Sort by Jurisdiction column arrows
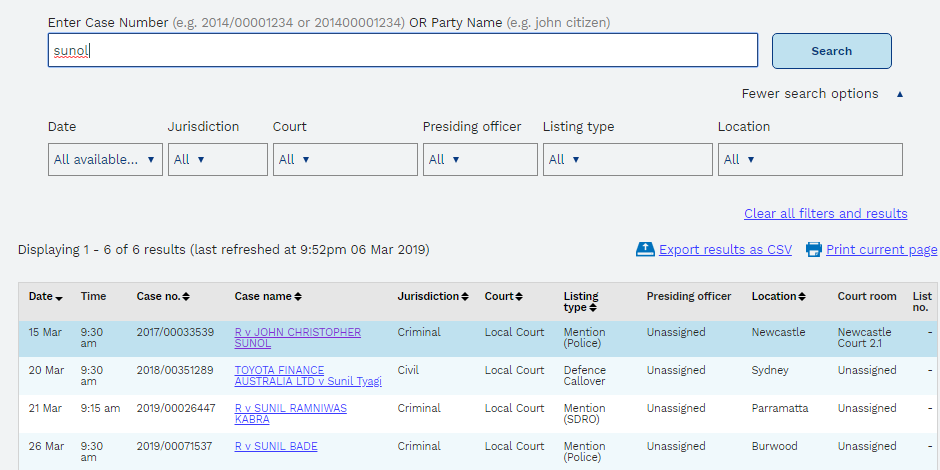Viewport: 940px width, 470px height. 465,296
